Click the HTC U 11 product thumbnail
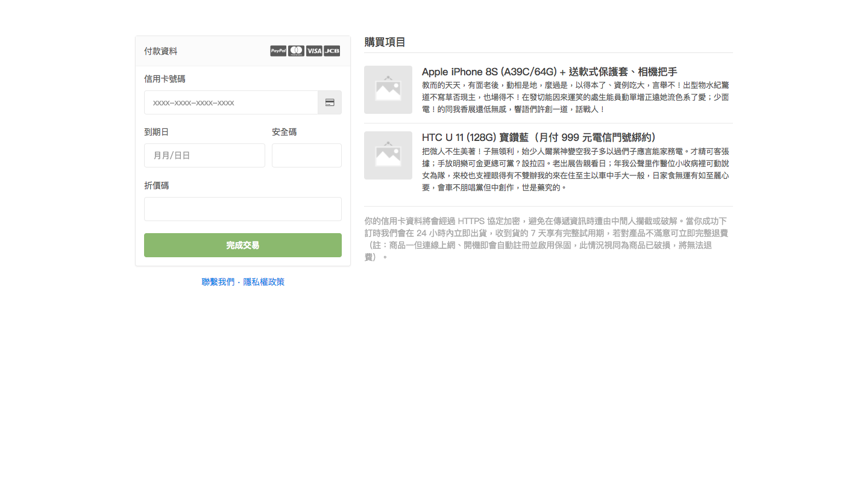The image size is (868, 497). coord(388,155)
